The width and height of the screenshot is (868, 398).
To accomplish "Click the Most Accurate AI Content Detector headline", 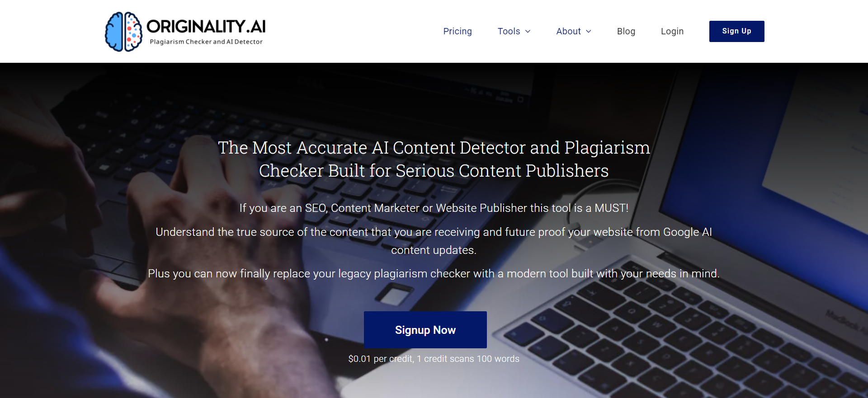I will point(434,159).
